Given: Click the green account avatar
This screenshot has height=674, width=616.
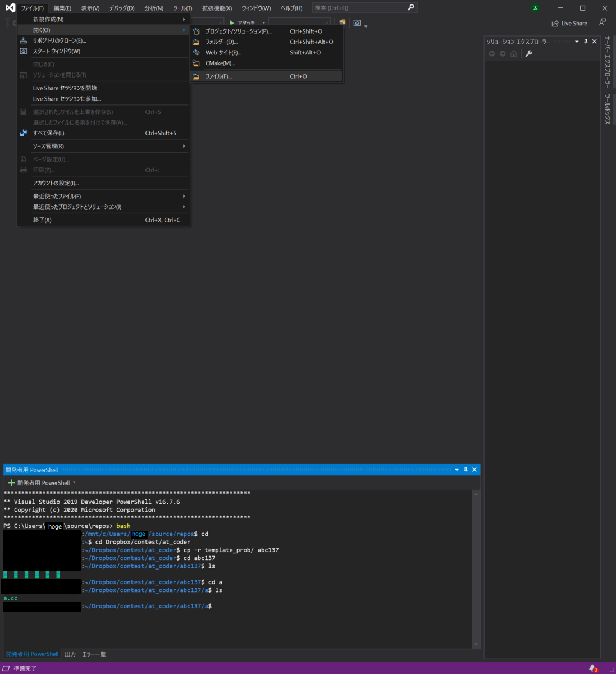Looking at the screenshot, I should click(x=535, y=8).
